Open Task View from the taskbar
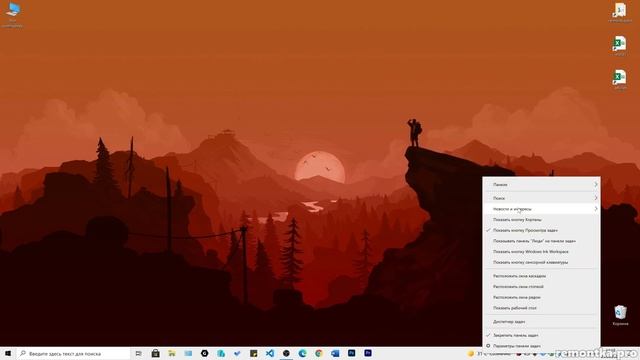 click(x=139, y=353)
